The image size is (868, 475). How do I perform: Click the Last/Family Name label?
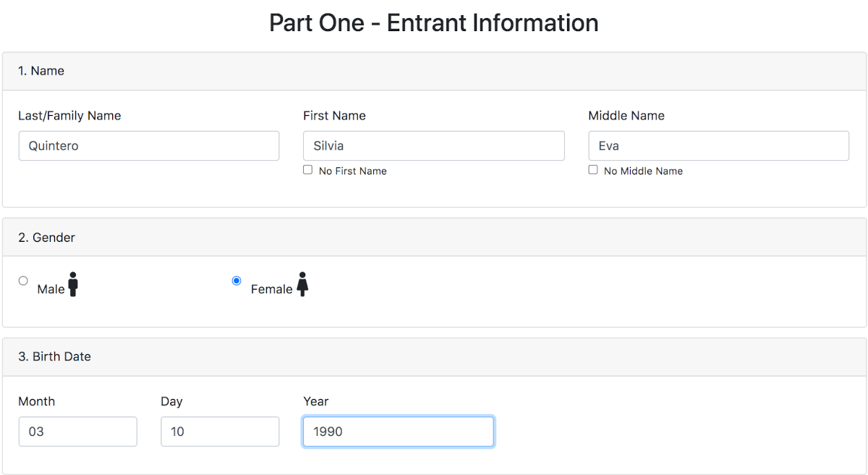pyautogui.click(x=69, y=116)
